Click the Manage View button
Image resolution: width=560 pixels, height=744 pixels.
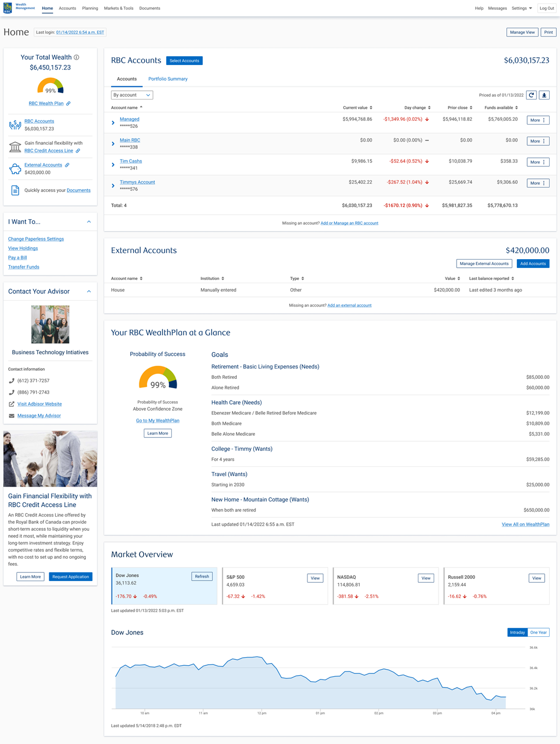point(522,32)
